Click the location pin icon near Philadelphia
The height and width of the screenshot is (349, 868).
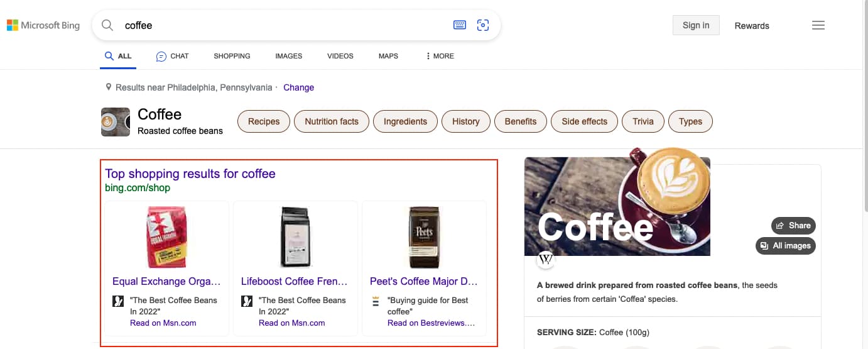109,87
